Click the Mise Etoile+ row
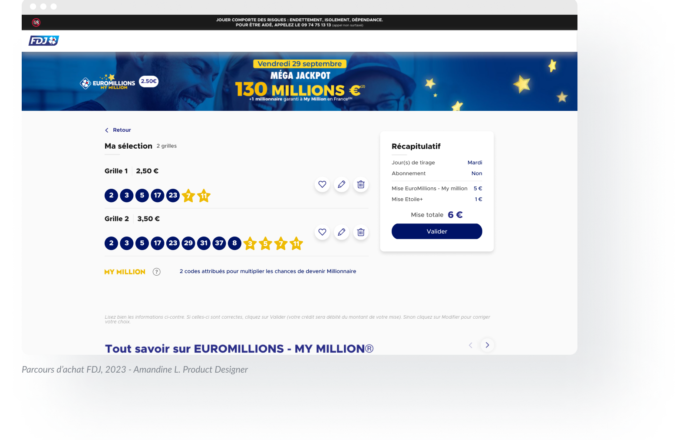This screenshot has height=440, width=686. coord(437,199)
